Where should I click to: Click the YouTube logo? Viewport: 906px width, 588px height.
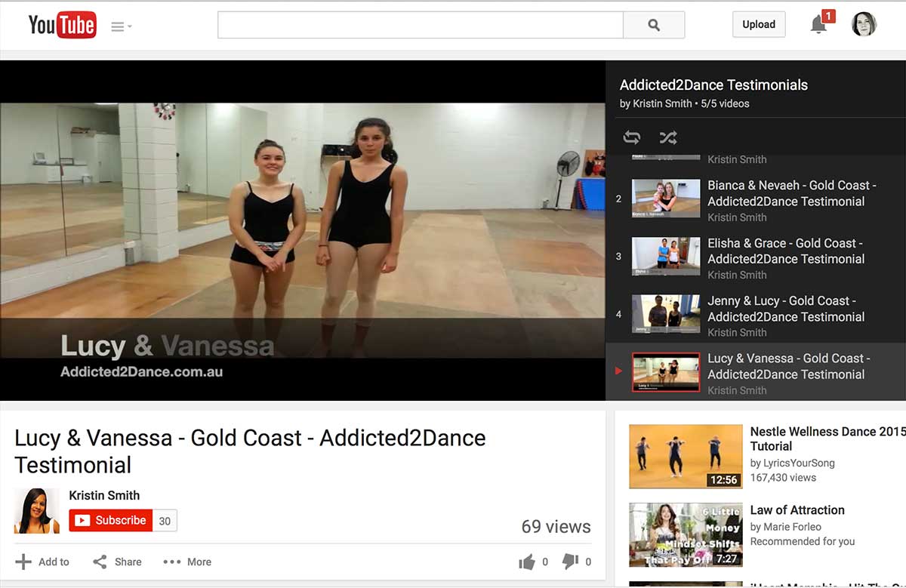(62, 25)
